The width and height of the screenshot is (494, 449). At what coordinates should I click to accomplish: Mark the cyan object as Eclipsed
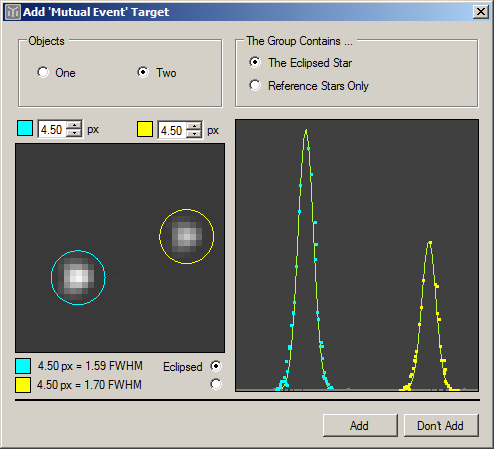click(x=216, y=366)
